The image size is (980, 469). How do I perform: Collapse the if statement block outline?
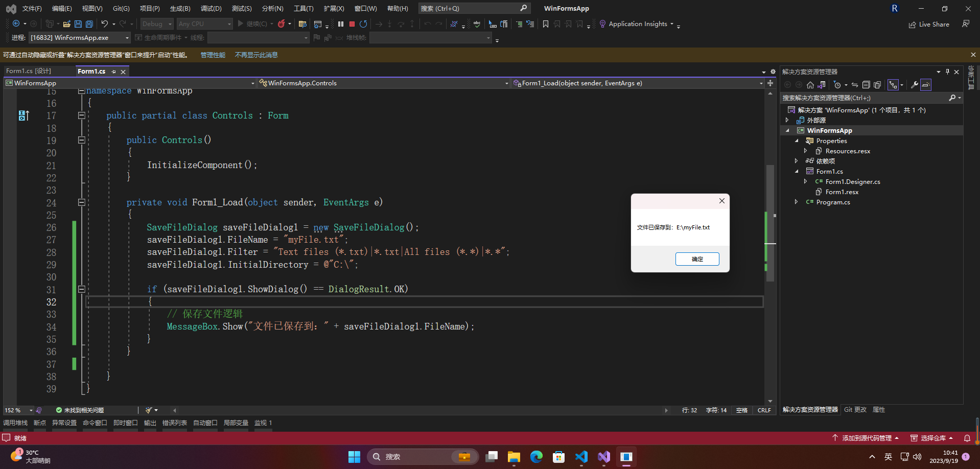pyautogui.click(x=81, y=289)
